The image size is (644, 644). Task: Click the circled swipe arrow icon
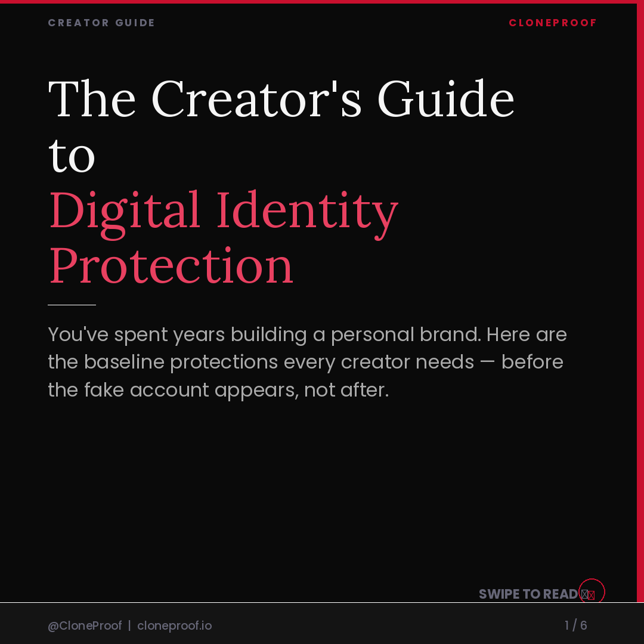(x=592, y=592)
